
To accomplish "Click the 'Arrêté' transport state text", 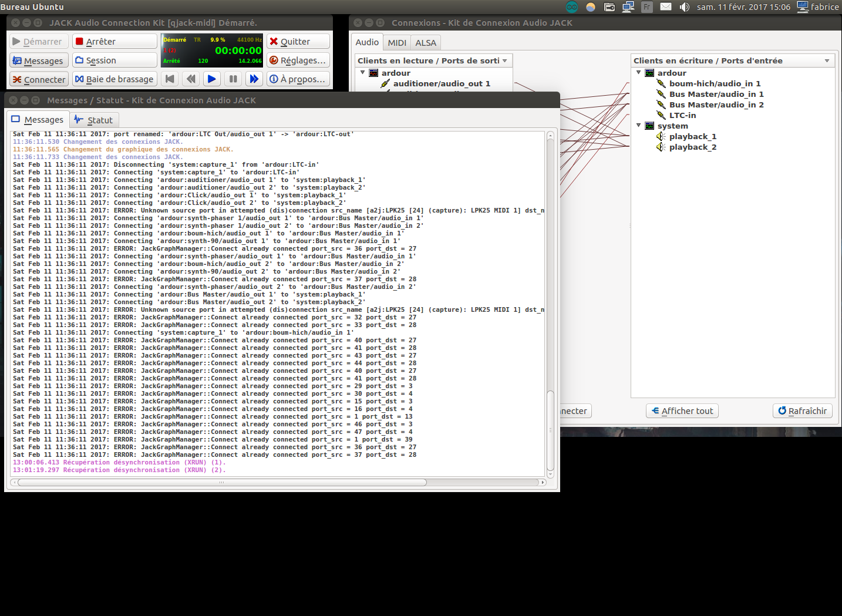I will (x=171, y=61).
